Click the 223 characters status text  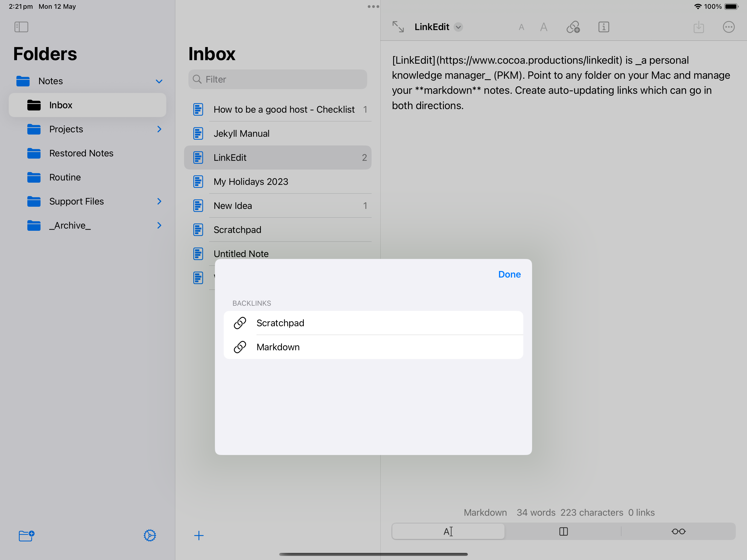(x=592, y=512)
